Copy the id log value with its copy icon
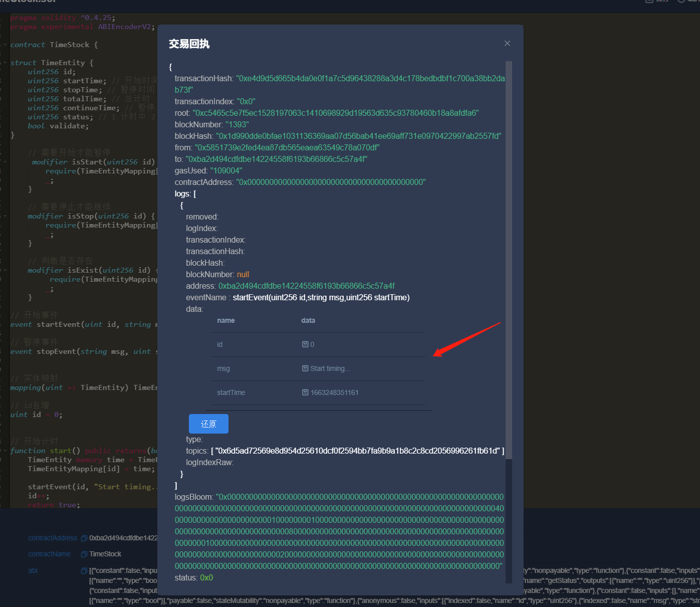The height and width of the screenshot is (607, 700). pyautogui.click(x=306, y=344)
